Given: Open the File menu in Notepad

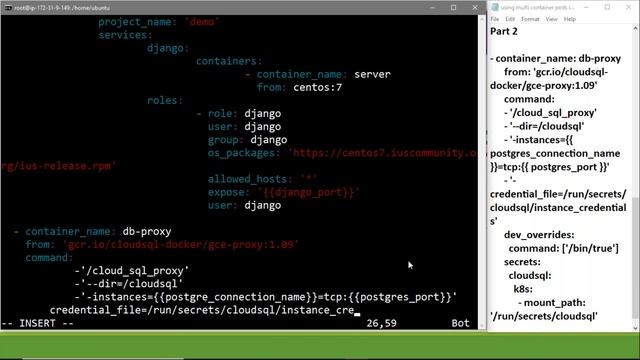Looking at the screenshot, I should click(x=495, y=19).
